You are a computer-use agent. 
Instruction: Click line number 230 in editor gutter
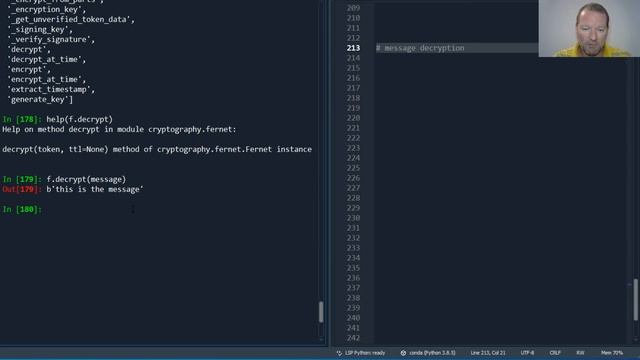tap(353, 218)
